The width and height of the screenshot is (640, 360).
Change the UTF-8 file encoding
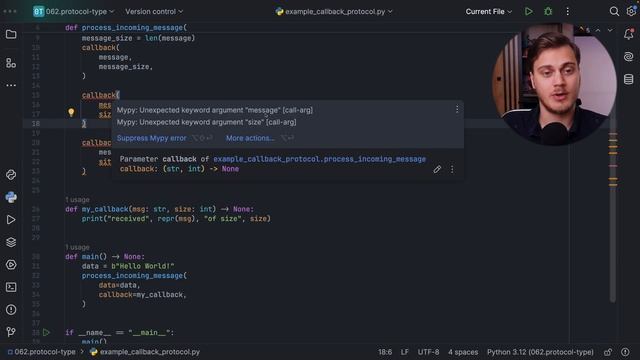coord(428,352)
